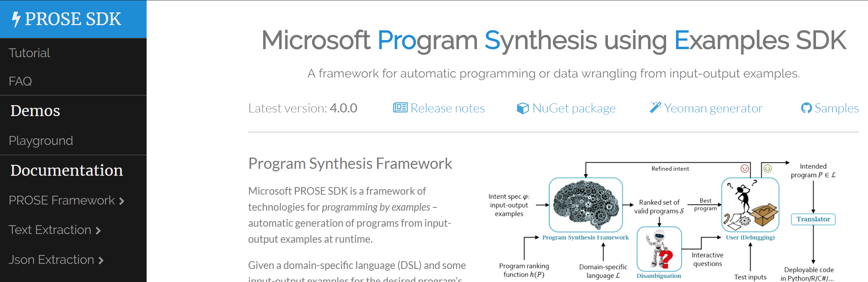Select PROSE Framework in sidebar
The height and width of the screenshot is (282, 868).
(x=62, y=200)
